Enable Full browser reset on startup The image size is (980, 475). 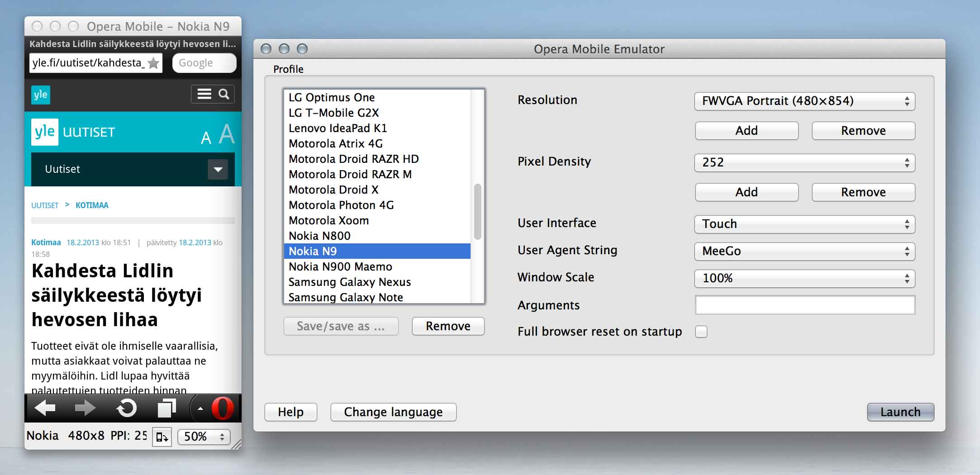coord(701,332)
